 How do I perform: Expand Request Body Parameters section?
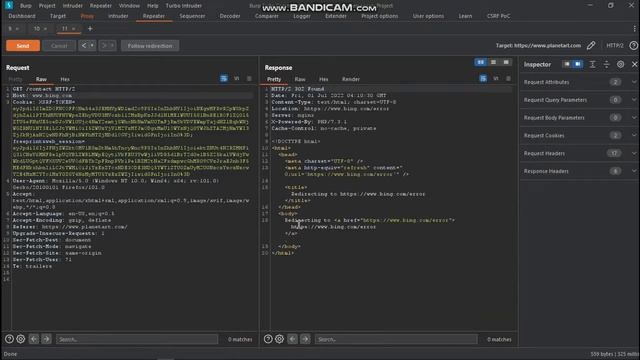click(634, 118)
